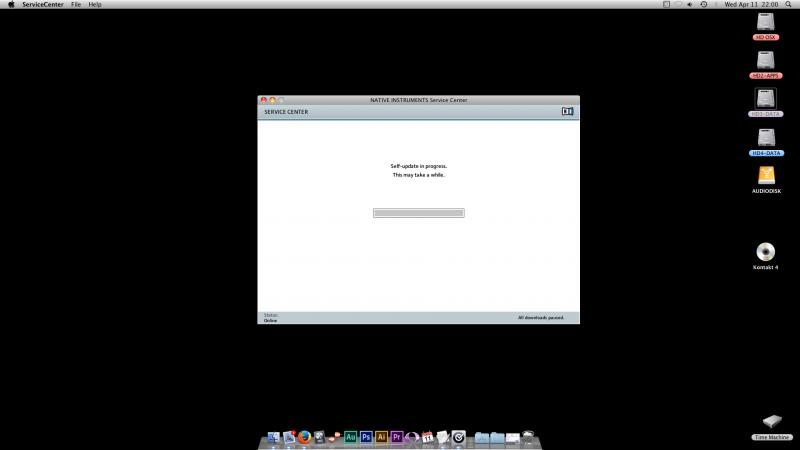Open the Time Machine drive on desktop

[x=772, y=421]
